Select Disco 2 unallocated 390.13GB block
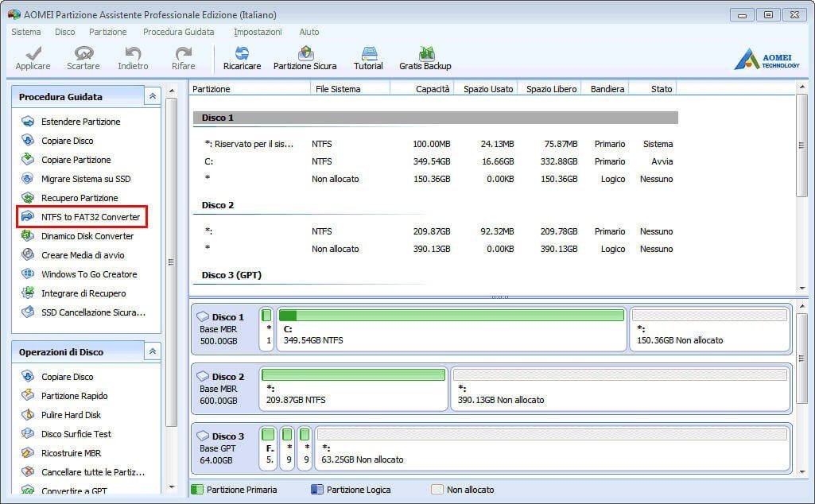Image resolution: width=815 pixels, height=504 pixels. (620, 388)
